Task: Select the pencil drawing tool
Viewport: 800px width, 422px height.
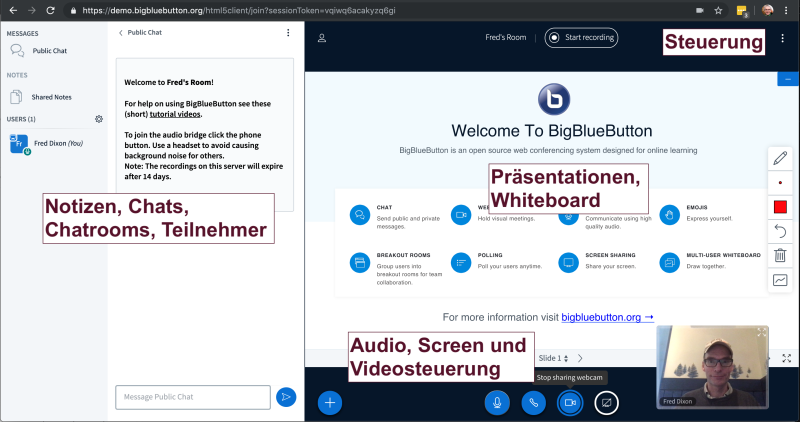Action: (780, 158)
